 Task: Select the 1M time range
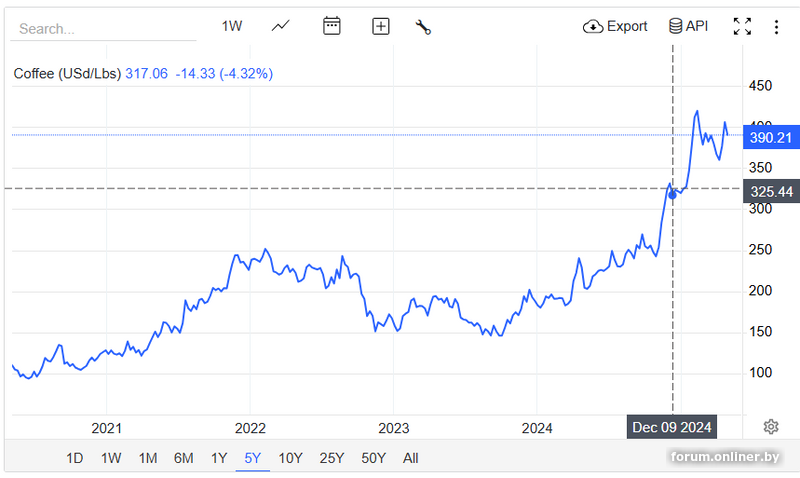click(x=148, y=458)
